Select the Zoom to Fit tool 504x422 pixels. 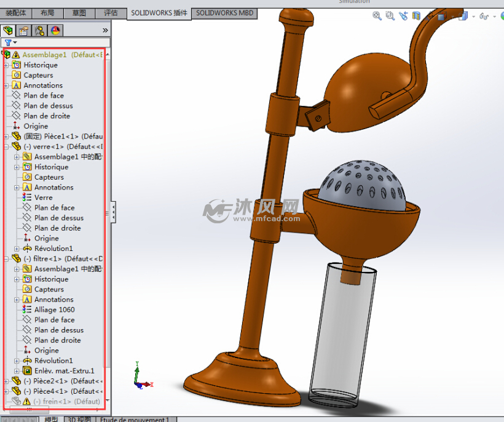pos(376,15)
